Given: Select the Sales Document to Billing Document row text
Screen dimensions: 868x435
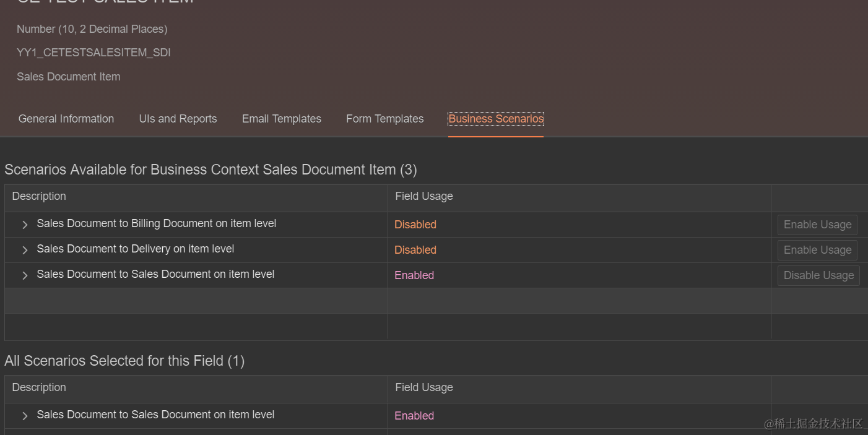Looking at the screenshot, I should [156, 223].
